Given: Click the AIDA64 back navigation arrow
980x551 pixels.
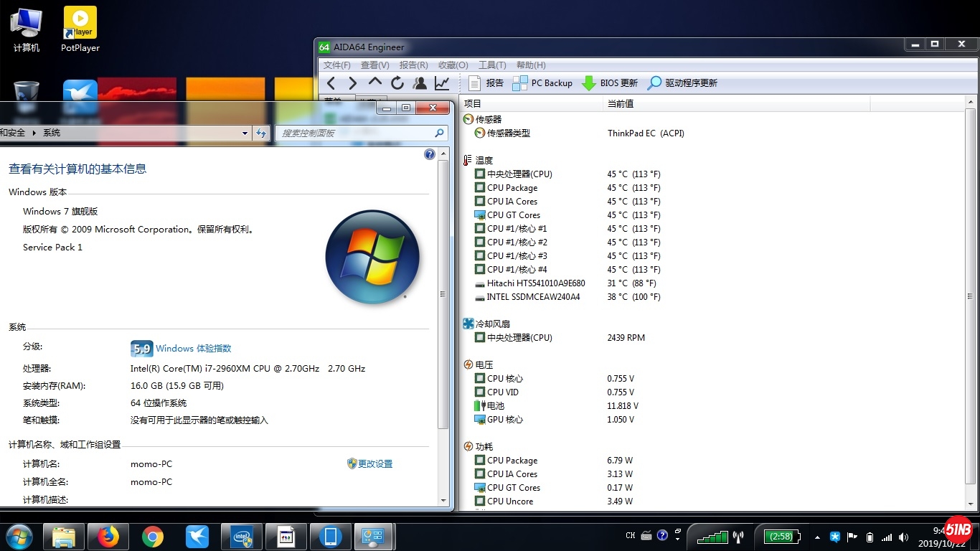Looking at the screenshot, I should (x=331, y=83).
